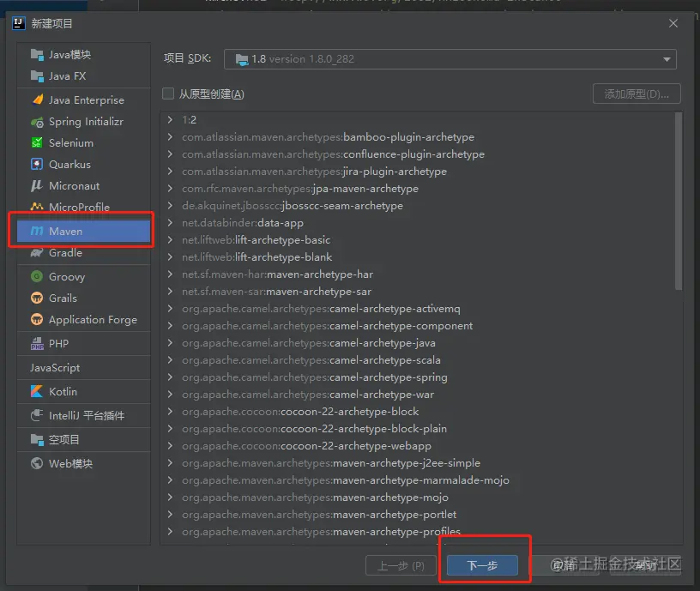Select maven-archetype-sar row
The width and height of the screenshot is (700, 591).
pos(418,292)
